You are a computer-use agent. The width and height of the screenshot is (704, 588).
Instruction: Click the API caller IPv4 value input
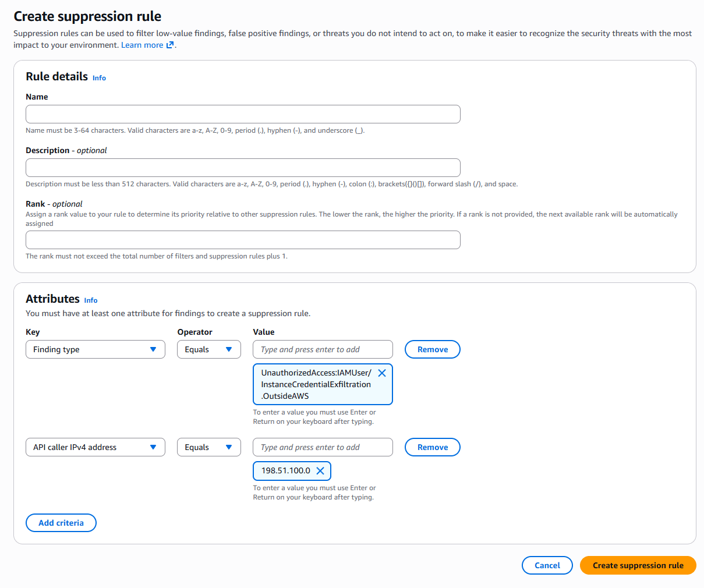(x=323, y=447)
